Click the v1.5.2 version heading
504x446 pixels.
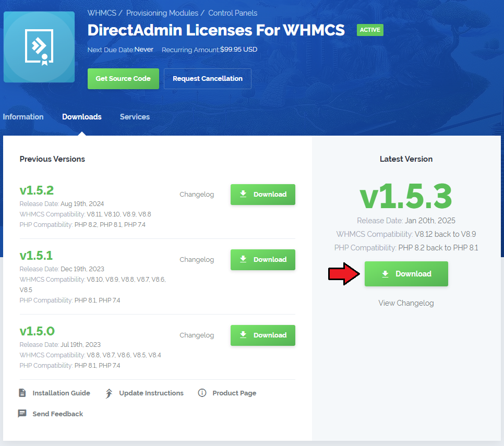coord(37,190)
